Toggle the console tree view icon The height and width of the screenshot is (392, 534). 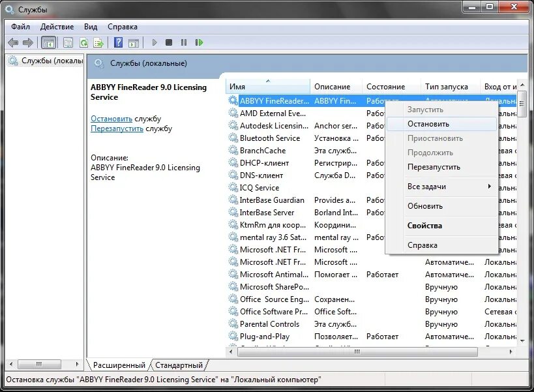pyautogui.click(x=48, y=42)
